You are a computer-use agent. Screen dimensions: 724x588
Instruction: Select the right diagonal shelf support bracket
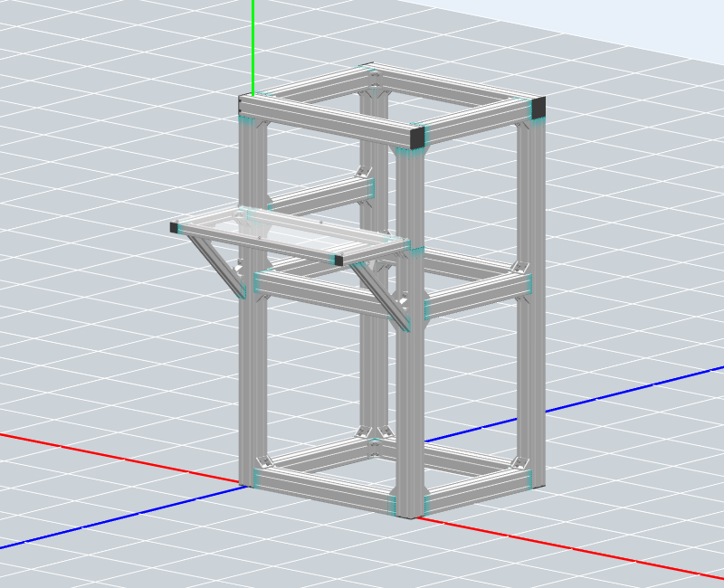point(382,291)
